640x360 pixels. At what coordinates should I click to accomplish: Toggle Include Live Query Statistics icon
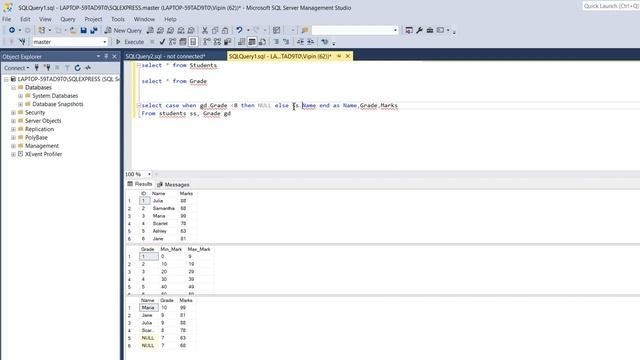point(217,42)
